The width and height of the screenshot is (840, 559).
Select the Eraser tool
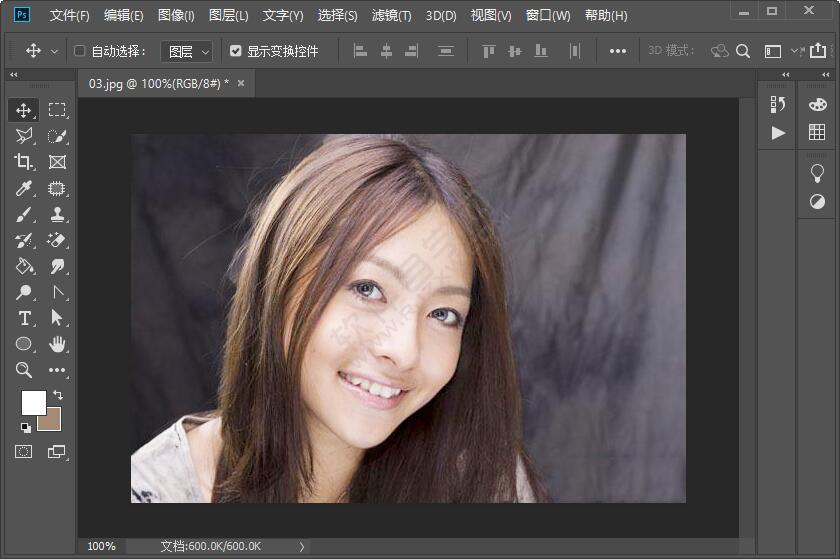coord(57,240)
